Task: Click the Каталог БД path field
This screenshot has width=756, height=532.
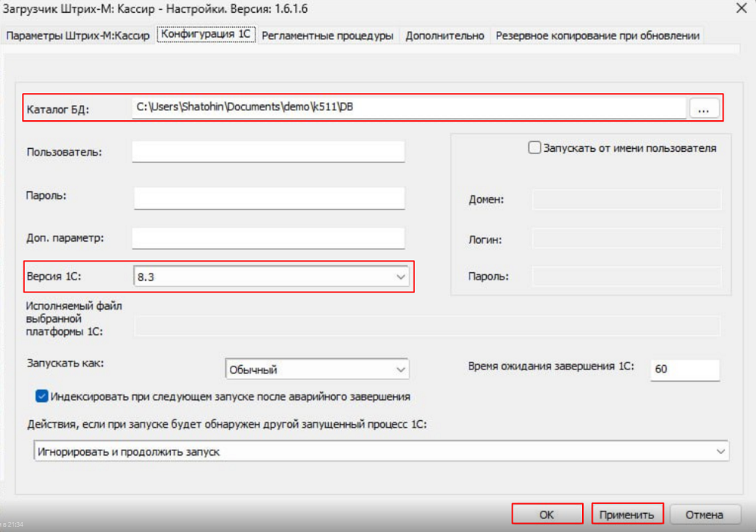Action: (x=409, y=107)
